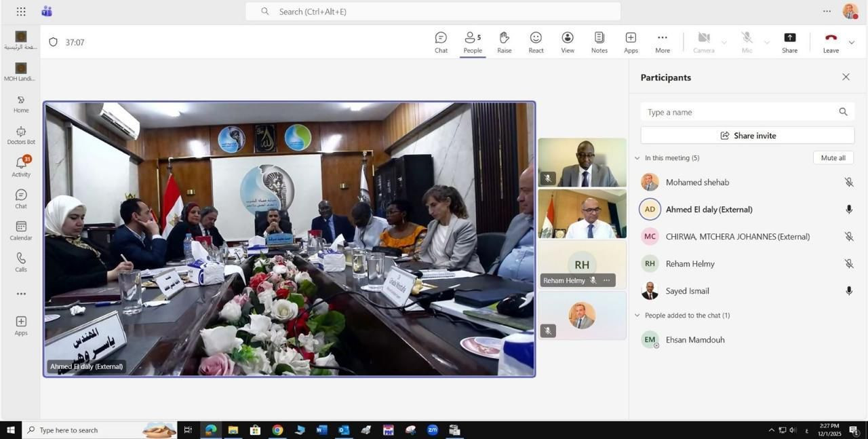Collapse People added to the chat section

pyautogui.click(x=637, y=316)
